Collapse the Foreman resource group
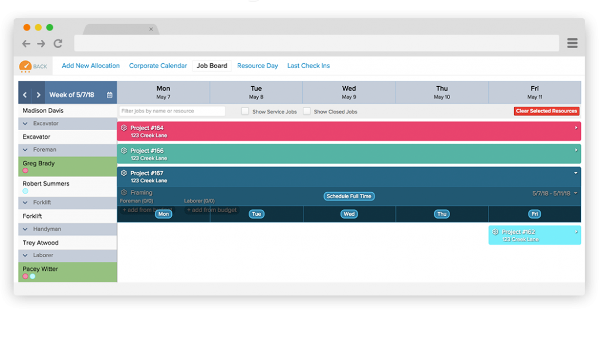 pos(25,149)
